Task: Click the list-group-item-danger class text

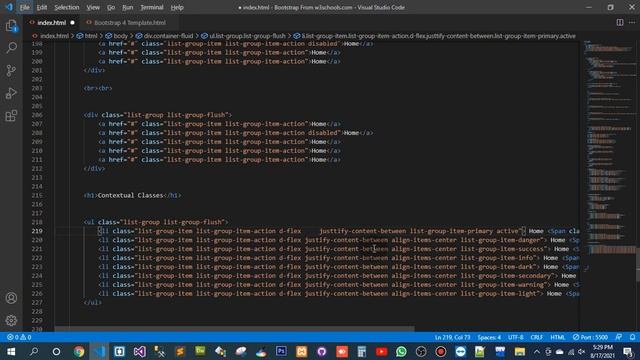Action: tap(500, 240)
